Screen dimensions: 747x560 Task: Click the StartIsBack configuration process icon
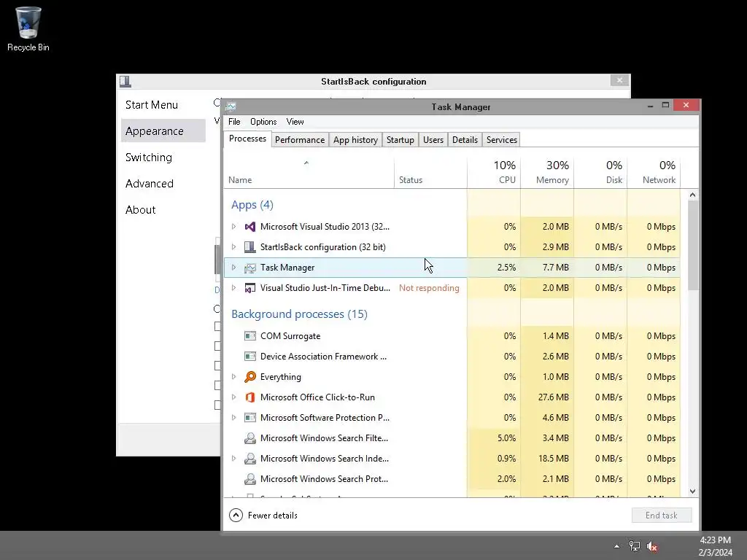point(250,247)
